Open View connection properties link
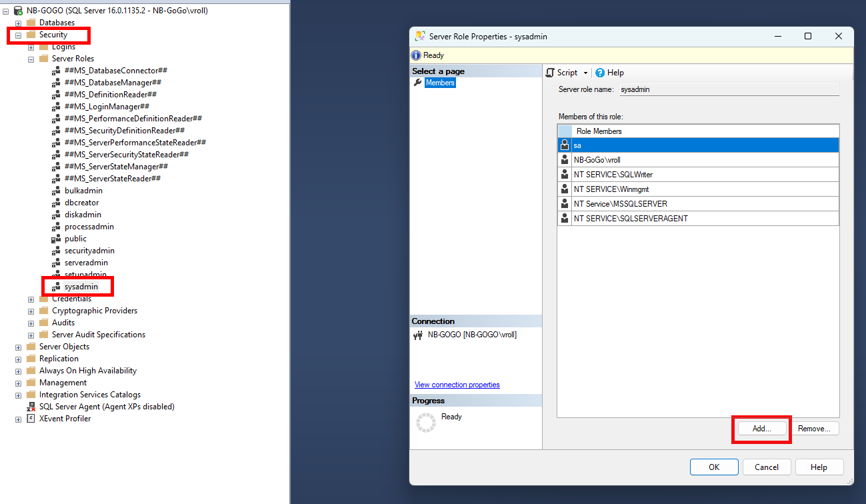866x504 pixels. (457, 385)
